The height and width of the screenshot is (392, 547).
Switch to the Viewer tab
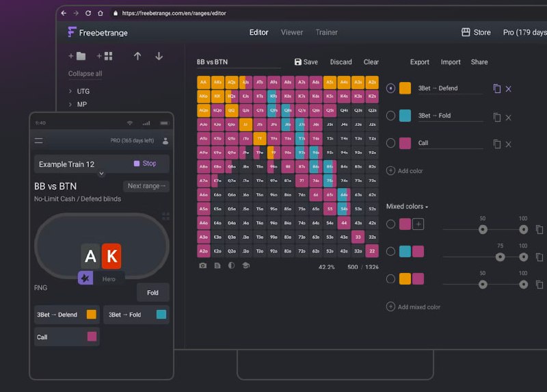[x=292, y=32]
